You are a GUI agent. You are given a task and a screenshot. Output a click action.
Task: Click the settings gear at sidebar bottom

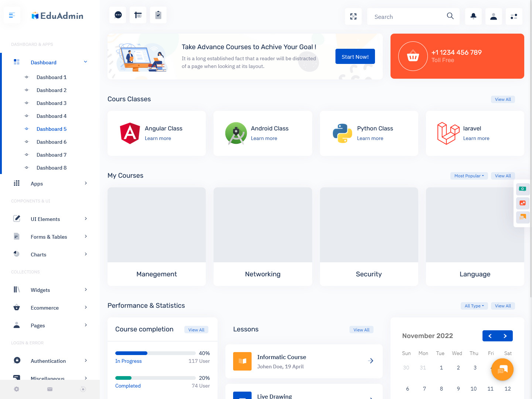click(17, 389)
